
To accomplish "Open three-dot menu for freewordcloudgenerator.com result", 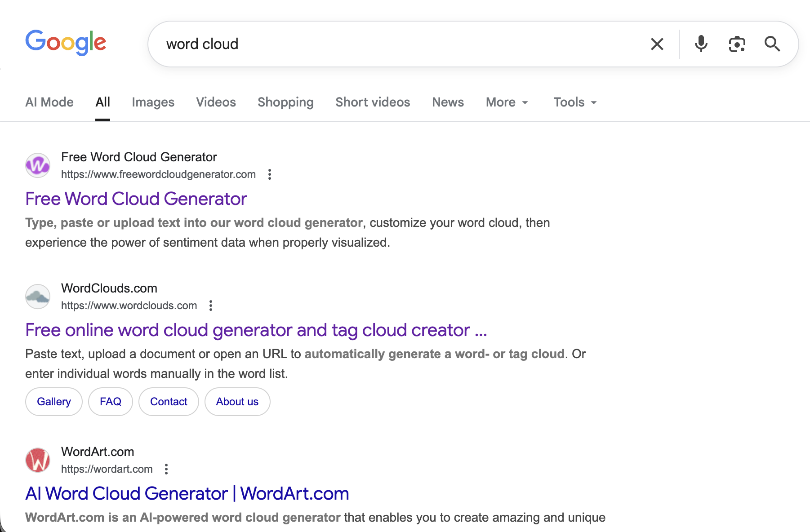I will 270,174.
